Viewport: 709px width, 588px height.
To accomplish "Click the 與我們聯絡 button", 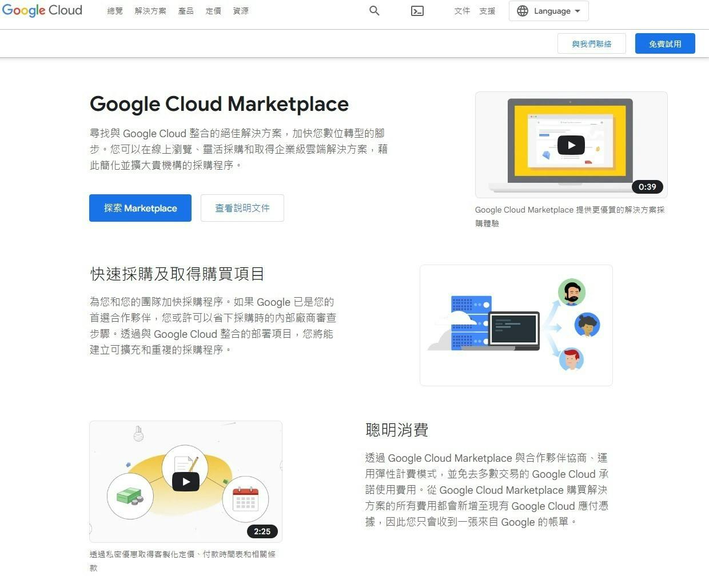I will pos(592,43).
